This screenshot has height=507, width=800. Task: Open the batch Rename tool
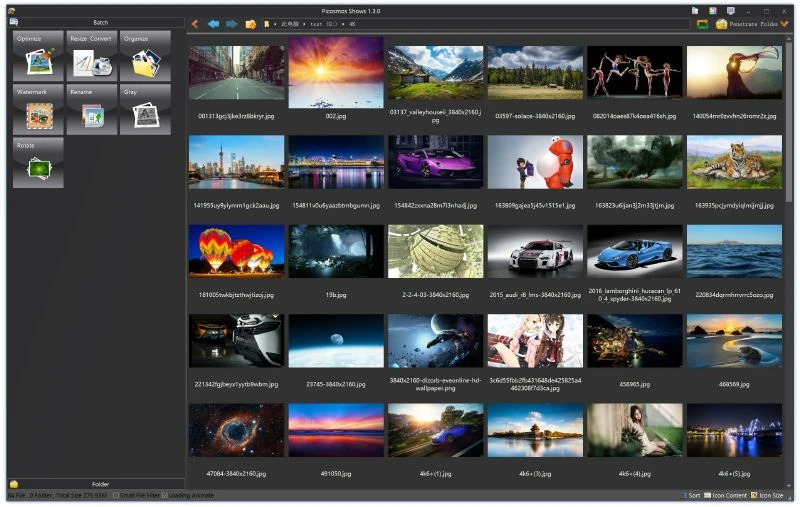click(91, 110)
